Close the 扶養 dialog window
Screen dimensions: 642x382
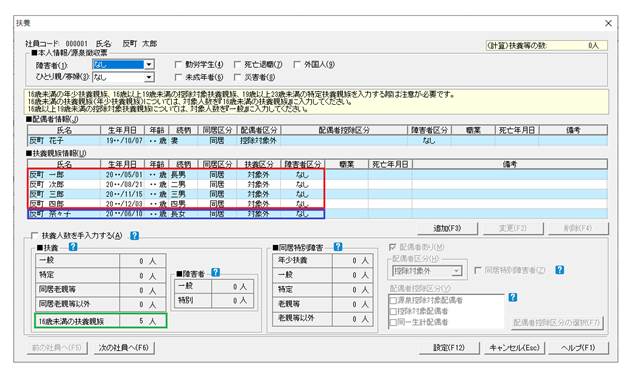click(x=608, y=23)
